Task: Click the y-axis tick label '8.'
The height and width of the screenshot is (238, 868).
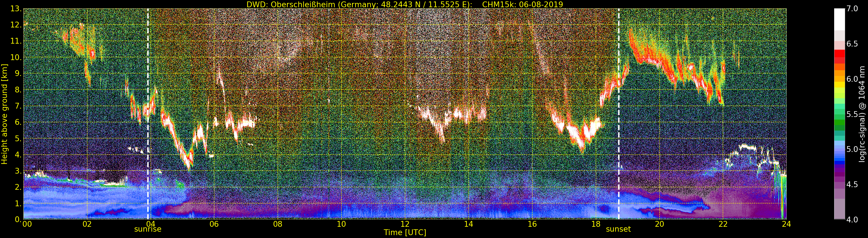Action: coord(18,90)
